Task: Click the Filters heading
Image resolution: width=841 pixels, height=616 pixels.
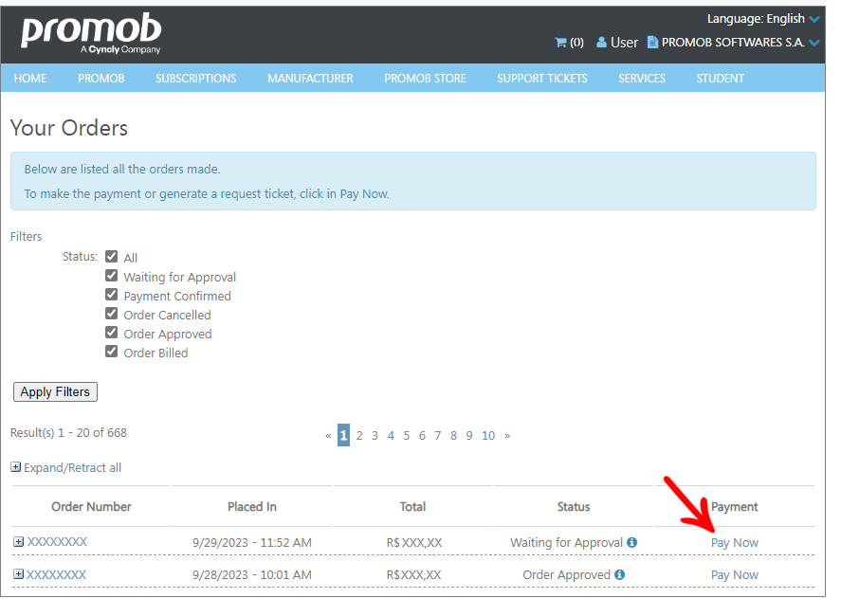Action: coord(26,236)
